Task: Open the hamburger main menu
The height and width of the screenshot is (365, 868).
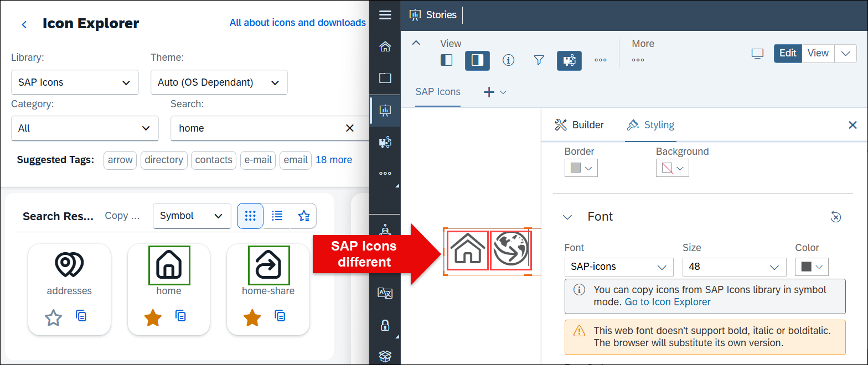Action: [385, 15]
